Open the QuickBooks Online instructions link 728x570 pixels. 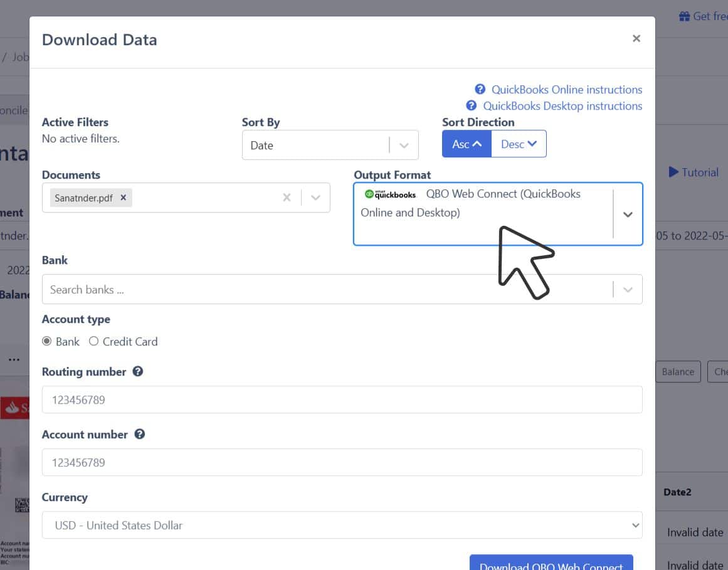(x=567, y=89)
